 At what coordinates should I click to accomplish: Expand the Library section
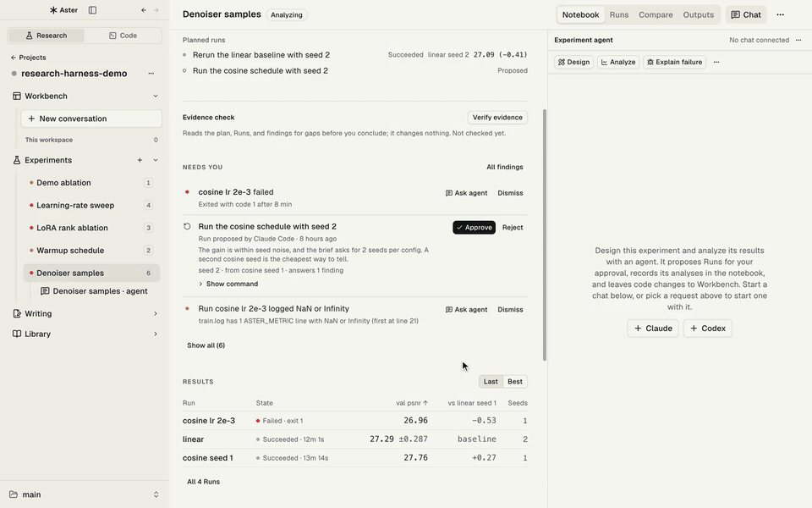click(x=156, y=334)
